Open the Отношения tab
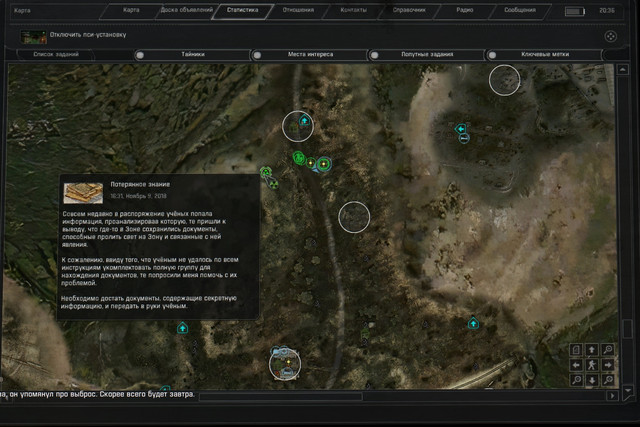 tap(298, 10)
